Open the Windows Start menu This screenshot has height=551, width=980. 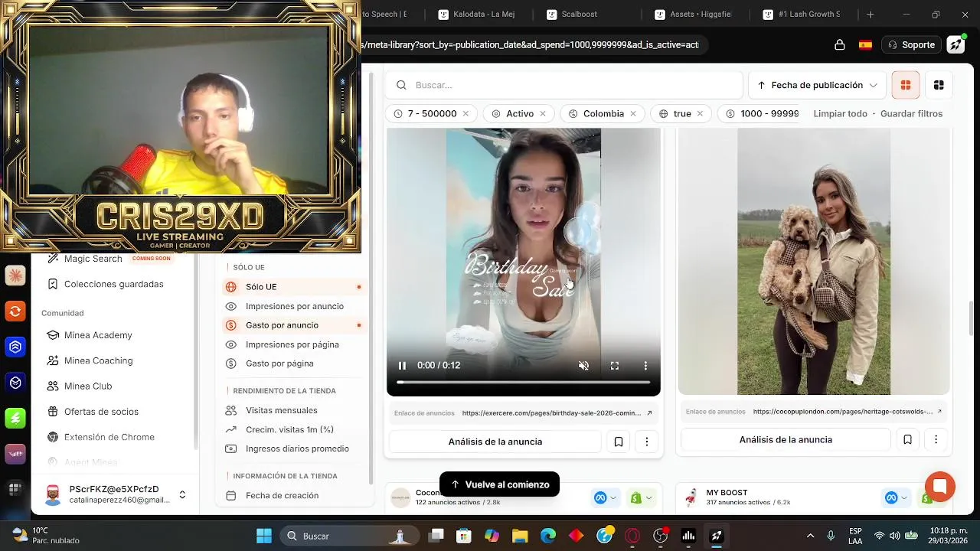pyautogui.click(x=264, y=536)
